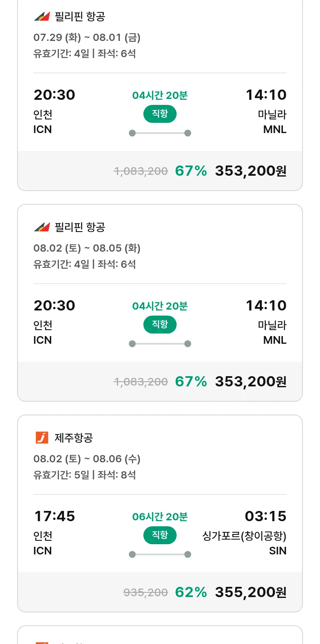
Task: Tap the 03:15 Singapore arrival time
Action: pos(265,516)
